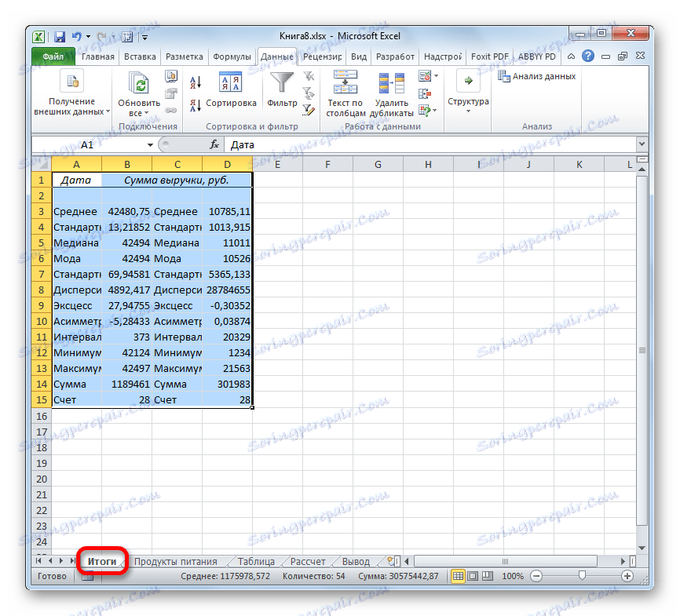680x616 pixels.
Task: Expand Получение внешних данных dropdown
Action: pyautogui.click(x=108, y=111)
